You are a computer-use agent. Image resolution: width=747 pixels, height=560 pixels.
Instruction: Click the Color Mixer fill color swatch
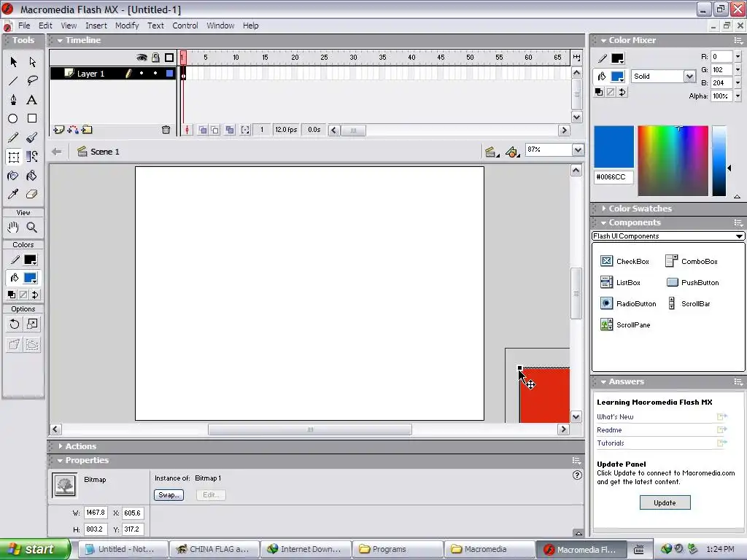617,77
